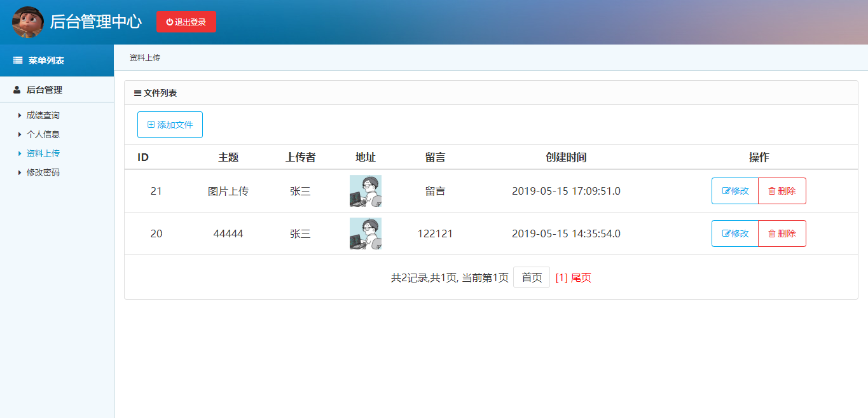Click the 添加文件 button
The width and height of the screenshot is (868, 418).
pyautogui.click(x=170, y=125)
